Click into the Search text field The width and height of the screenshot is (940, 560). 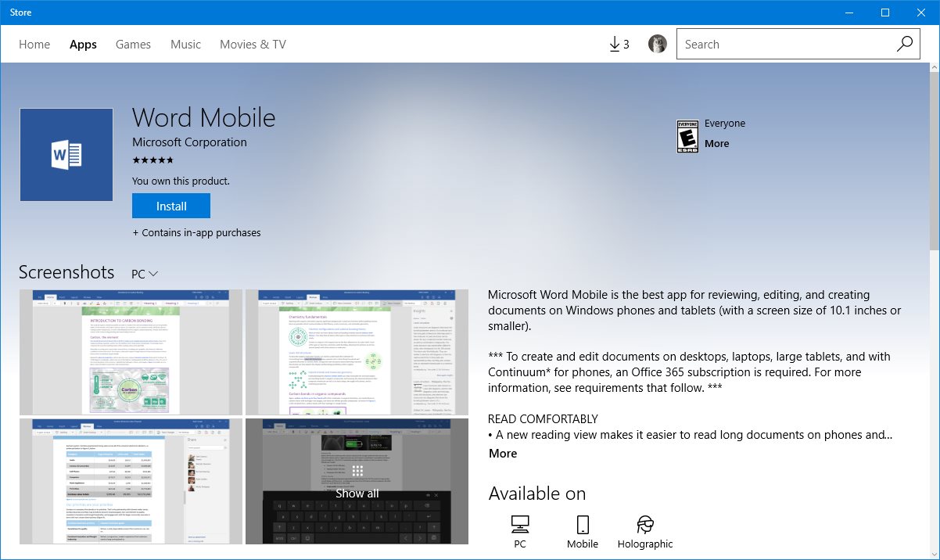(782, 45)
